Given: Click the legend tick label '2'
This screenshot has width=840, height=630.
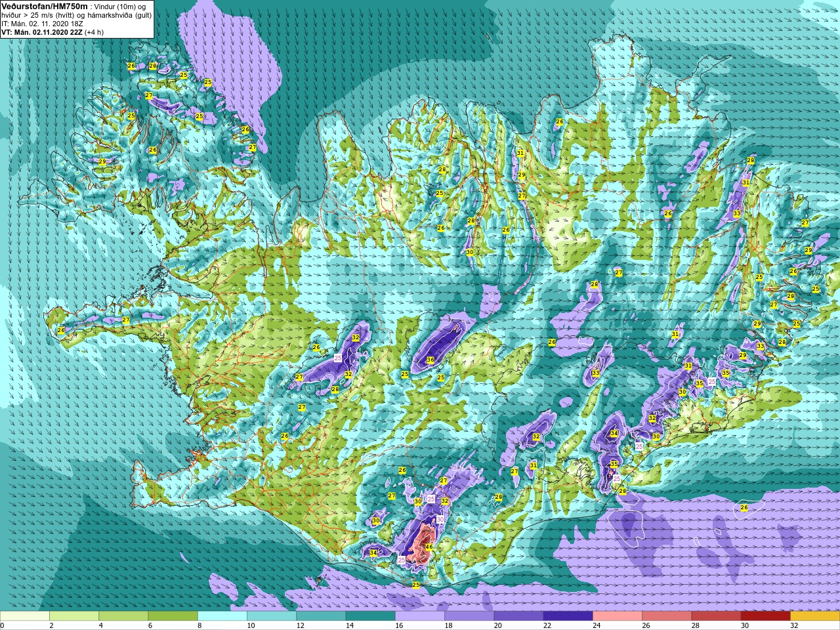Looking at the screenshot, I should 50,625.
